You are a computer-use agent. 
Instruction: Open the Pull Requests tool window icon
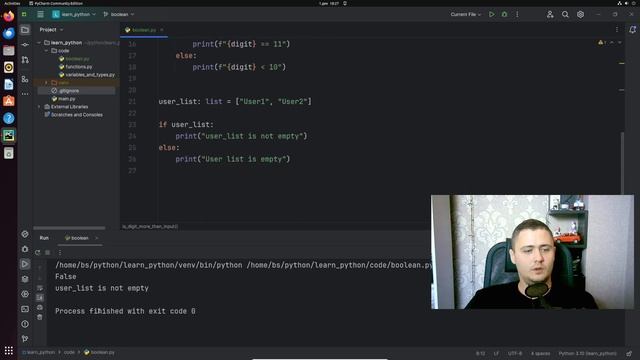point(25,60)
